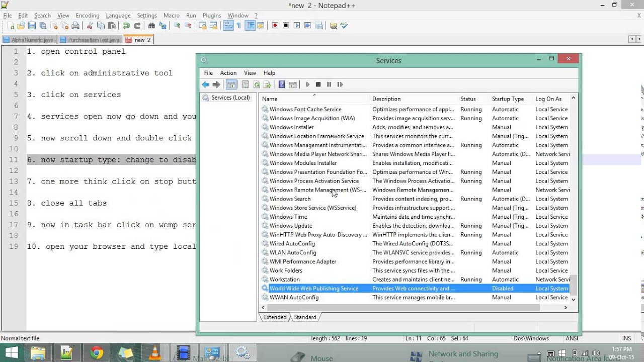Open File Explorer from taskbar

click(x=38, y=353)
